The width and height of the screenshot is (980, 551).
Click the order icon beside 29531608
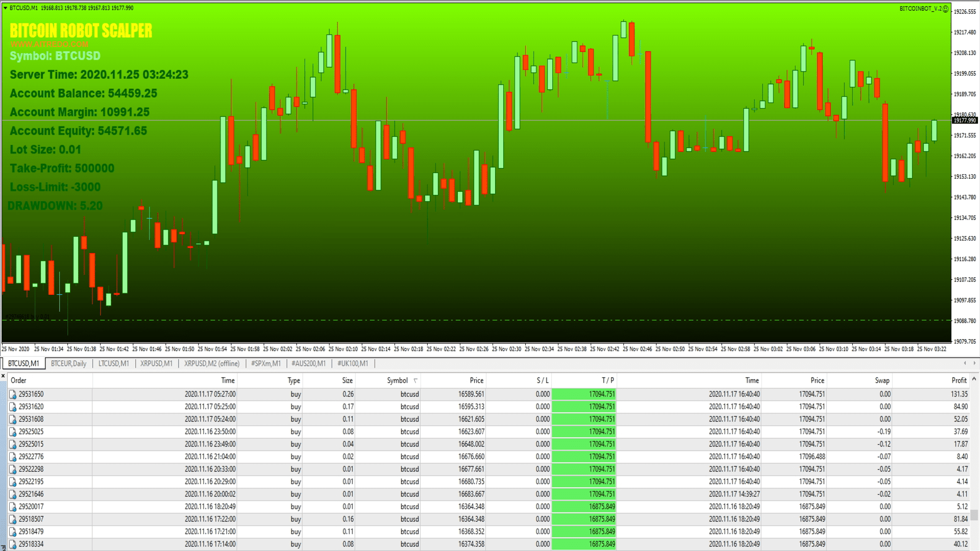point(13,419)
